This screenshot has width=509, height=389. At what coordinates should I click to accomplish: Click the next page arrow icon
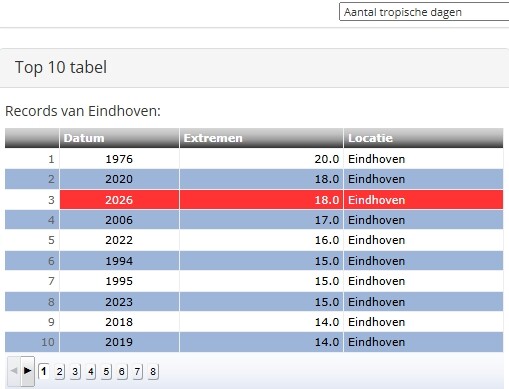pos(27,371)
